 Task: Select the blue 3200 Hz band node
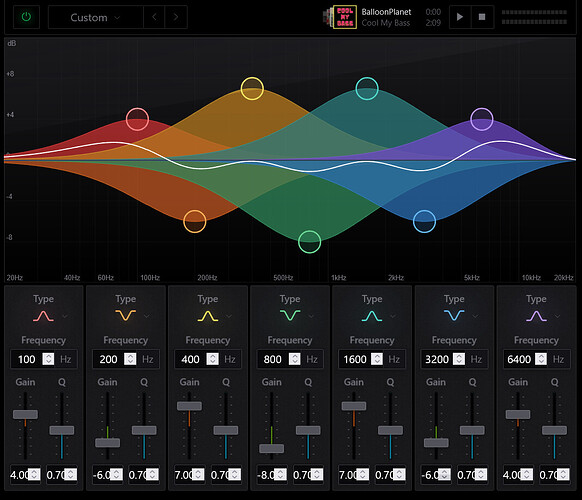tap(424, 221)
